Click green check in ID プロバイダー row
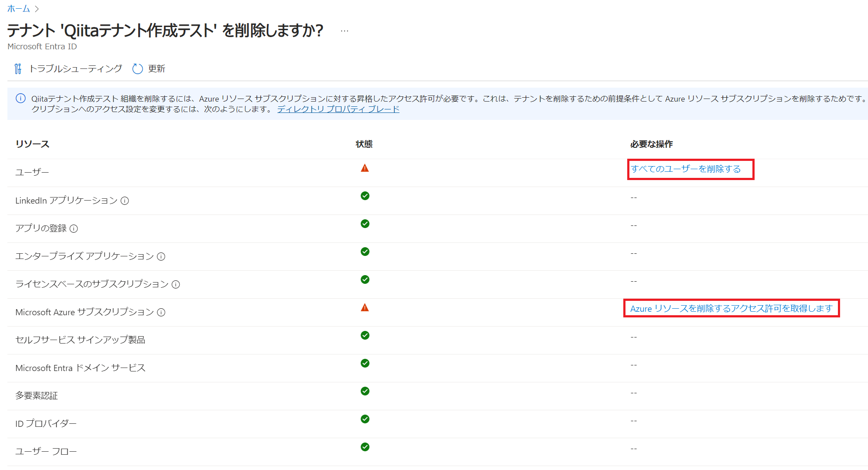 (365, 419)
